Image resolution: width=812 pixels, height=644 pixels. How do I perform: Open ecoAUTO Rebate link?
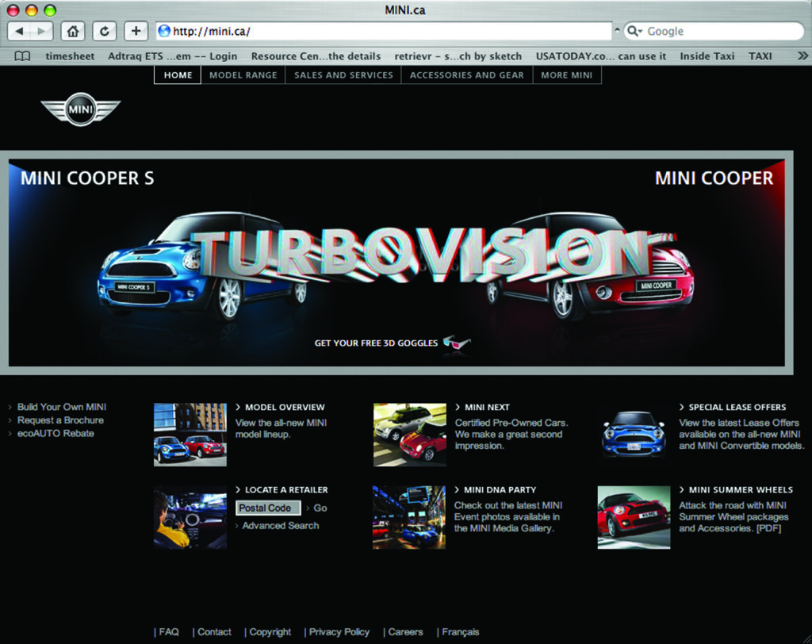pos(56,434)
